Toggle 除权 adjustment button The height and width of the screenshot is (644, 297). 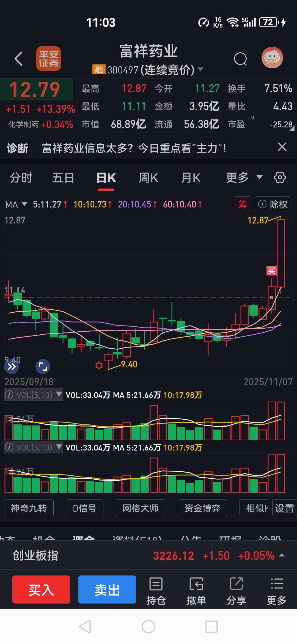pyautogui.click(x=273, y=204)
